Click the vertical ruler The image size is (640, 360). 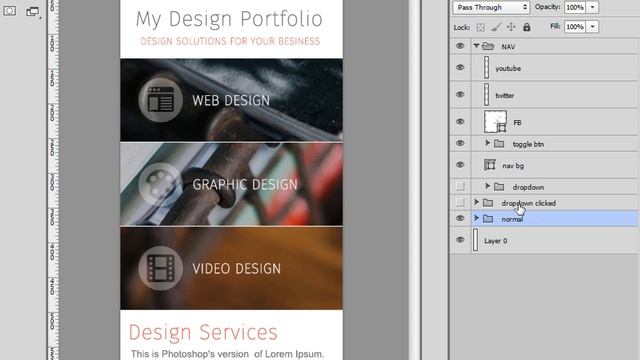point(53,180)
